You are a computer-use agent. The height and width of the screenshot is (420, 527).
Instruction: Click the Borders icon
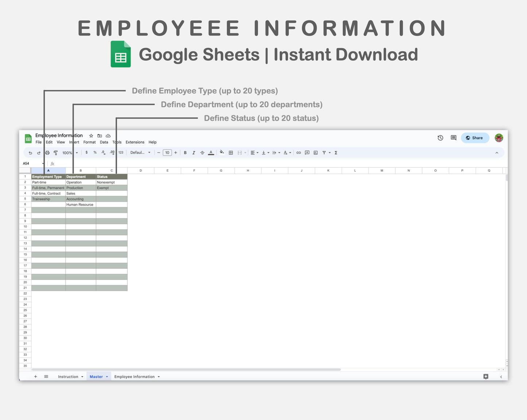[x=231, y=153]
